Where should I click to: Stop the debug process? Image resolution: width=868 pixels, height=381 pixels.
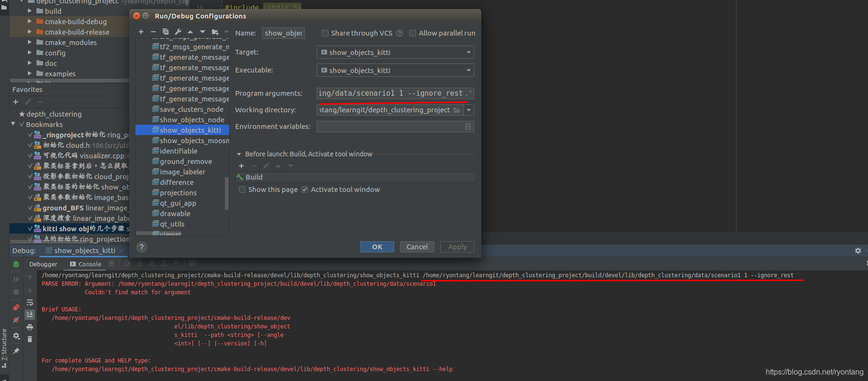pyautogui.click(x=16, y=292)
